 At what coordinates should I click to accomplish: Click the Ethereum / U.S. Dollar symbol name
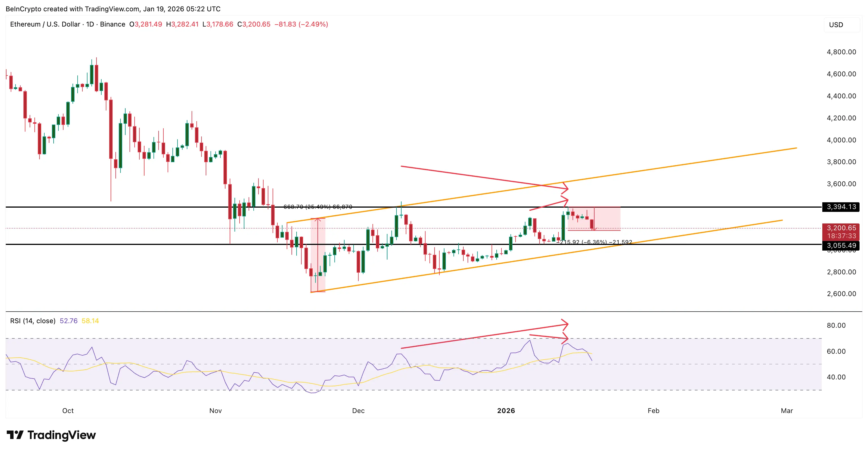coord(45,24)
